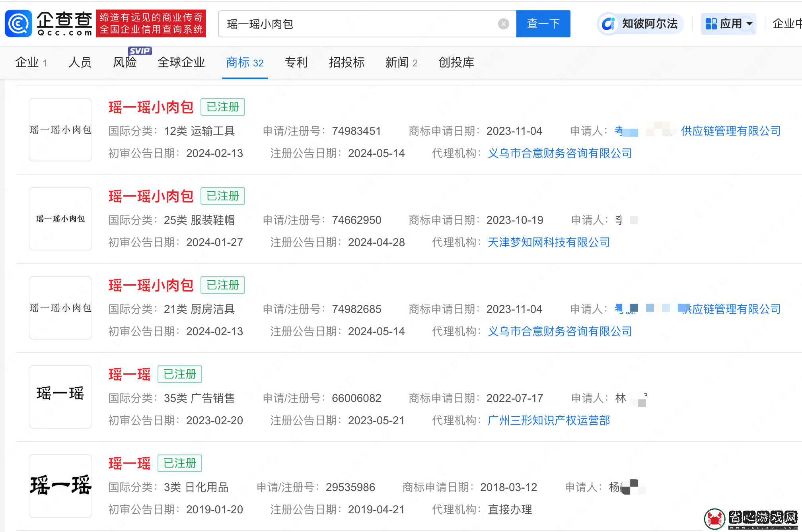Click 已注册 badge for 12类 运输工具 trademark
Screen dimensions: 802x532
[x=223, y=107]
